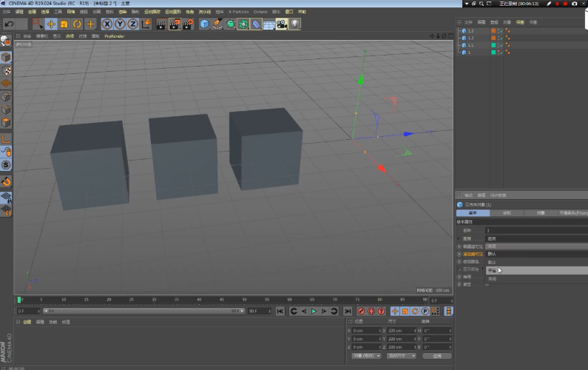Click the Cube primitive icon
This screenshot has height=370, width=588.
tap(204, 24)
